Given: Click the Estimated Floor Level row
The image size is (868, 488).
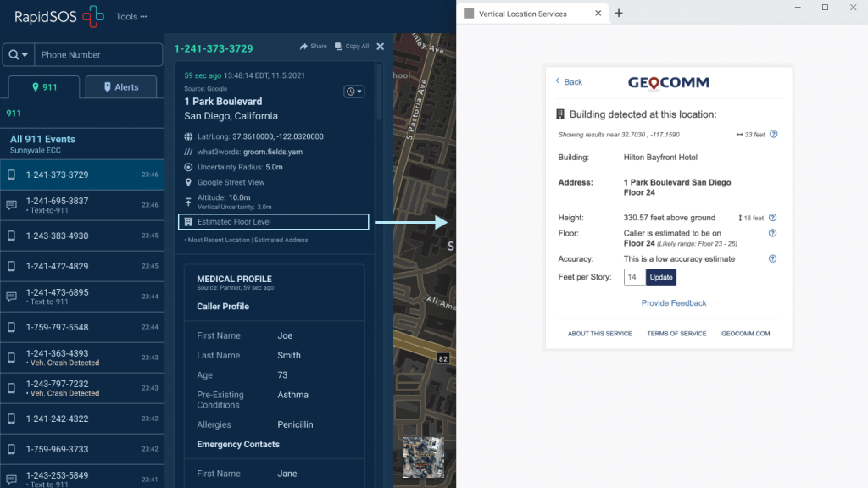Looking at the screenshot, I should [273, 222].
